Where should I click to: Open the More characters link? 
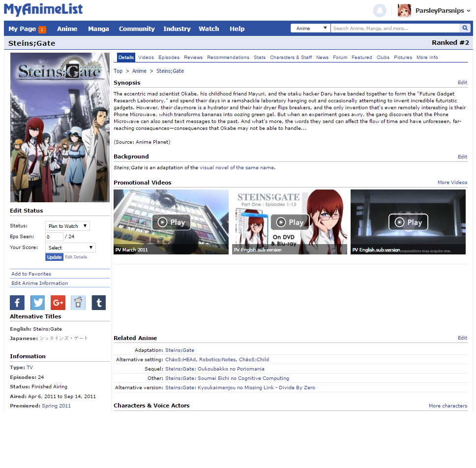448,406
